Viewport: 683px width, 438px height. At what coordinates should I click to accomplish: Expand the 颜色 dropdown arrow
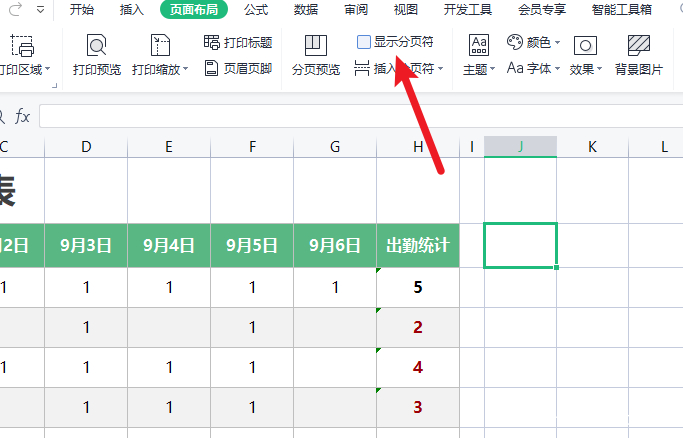click(557, 42)
